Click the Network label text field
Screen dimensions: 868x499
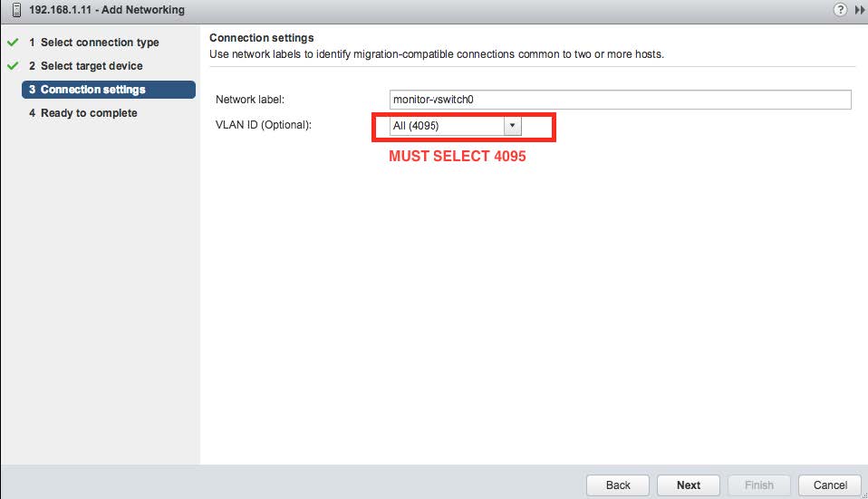tap(619, 100)
